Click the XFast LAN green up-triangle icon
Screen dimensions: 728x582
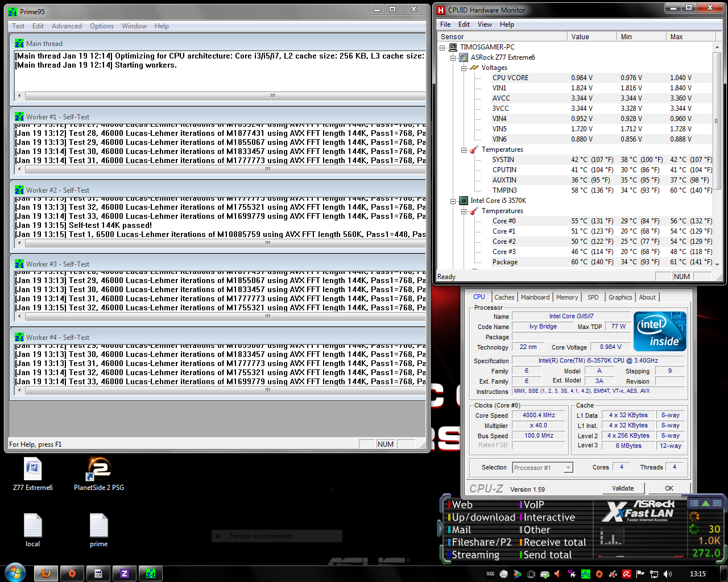point(706,503)
